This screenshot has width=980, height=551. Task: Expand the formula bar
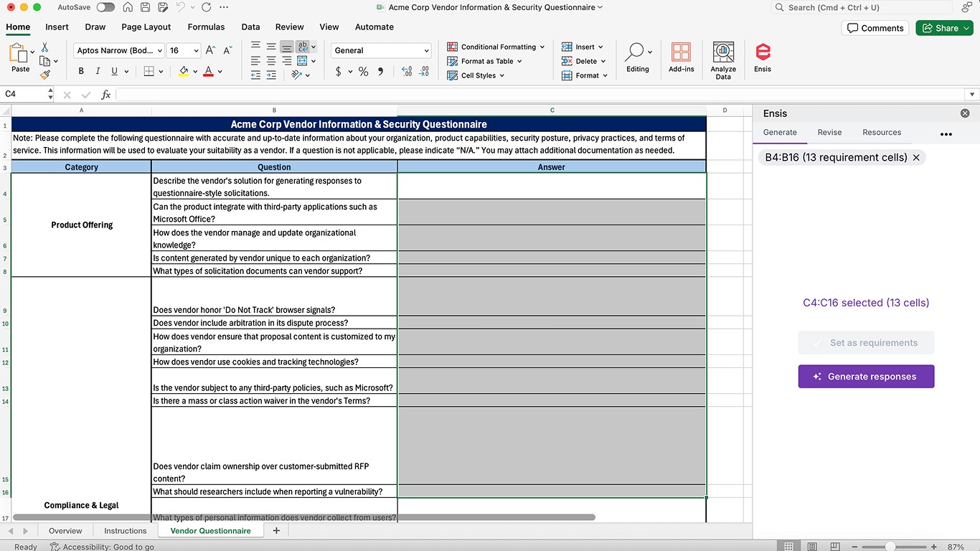972,95
